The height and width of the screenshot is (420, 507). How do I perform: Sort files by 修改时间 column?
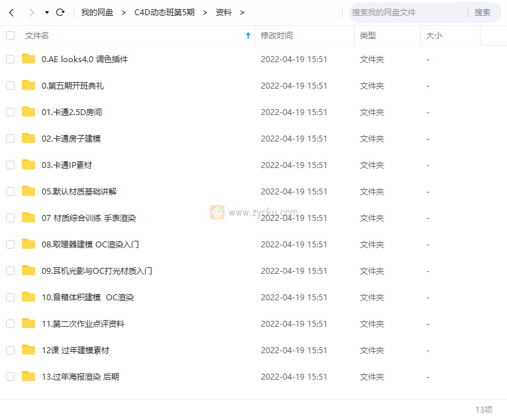[277, 36]
